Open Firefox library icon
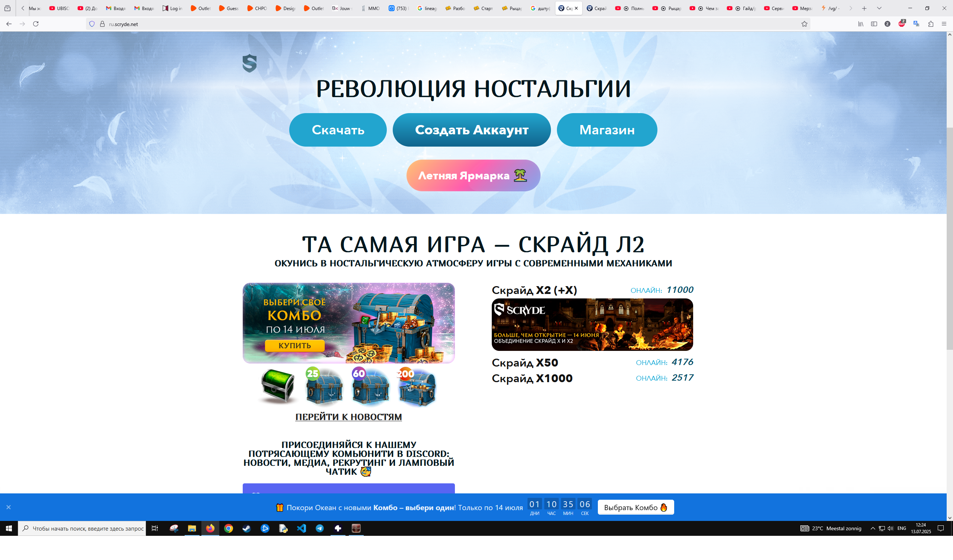This screenshot has height=560, width=953. (x=860, y=24)
